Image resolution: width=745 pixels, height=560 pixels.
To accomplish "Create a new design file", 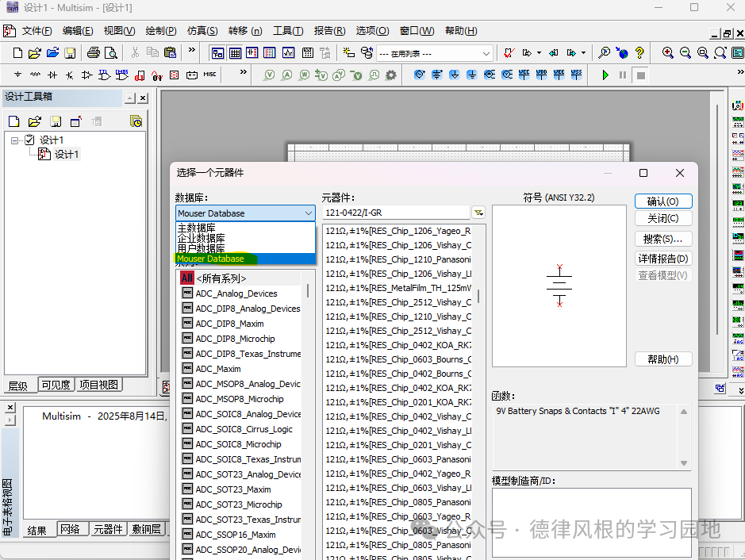I will [17, 52].
